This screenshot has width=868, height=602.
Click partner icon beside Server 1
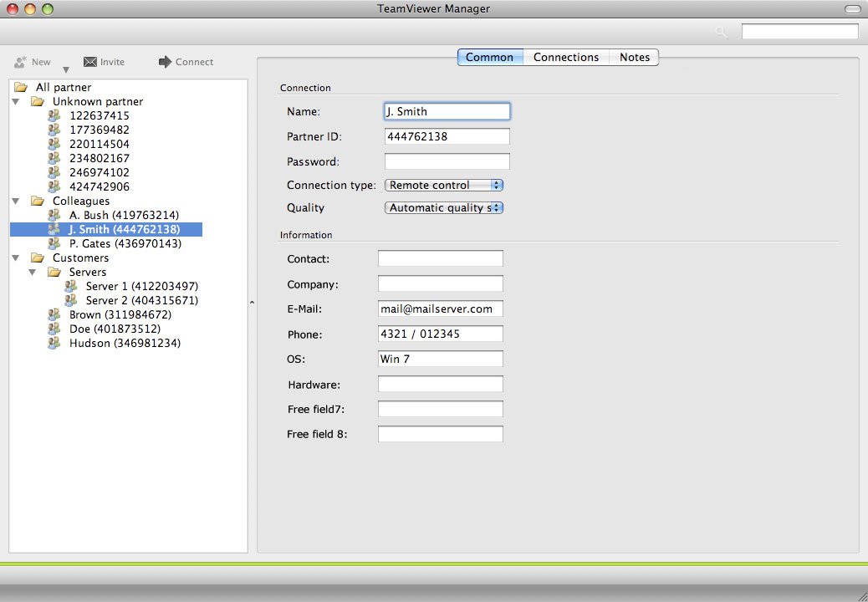[x=71, y=286]
